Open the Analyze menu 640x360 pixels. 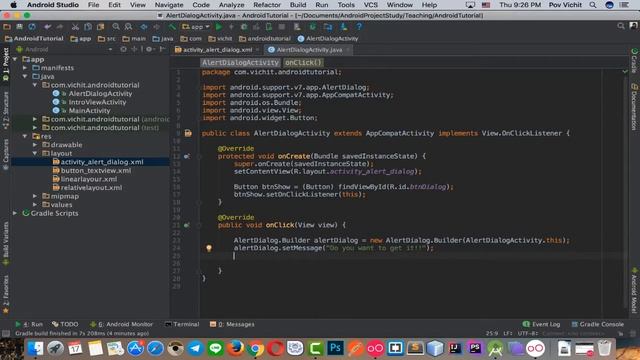(x=231, y=5)
